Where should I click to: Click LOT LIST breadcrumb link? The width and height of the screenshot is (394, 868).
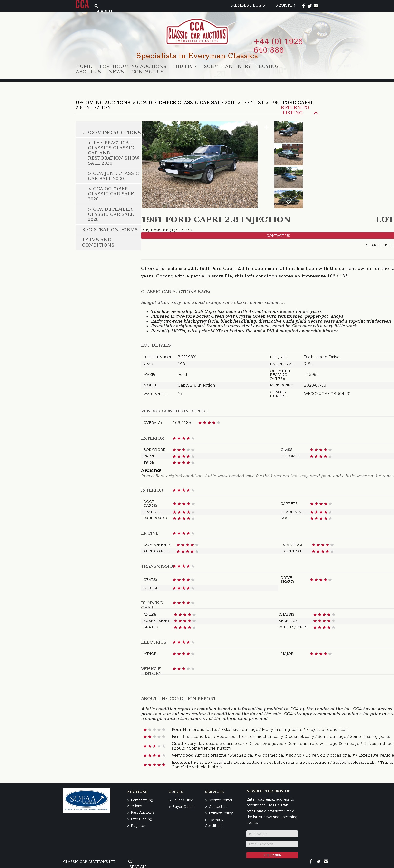(x=253, y=102)
